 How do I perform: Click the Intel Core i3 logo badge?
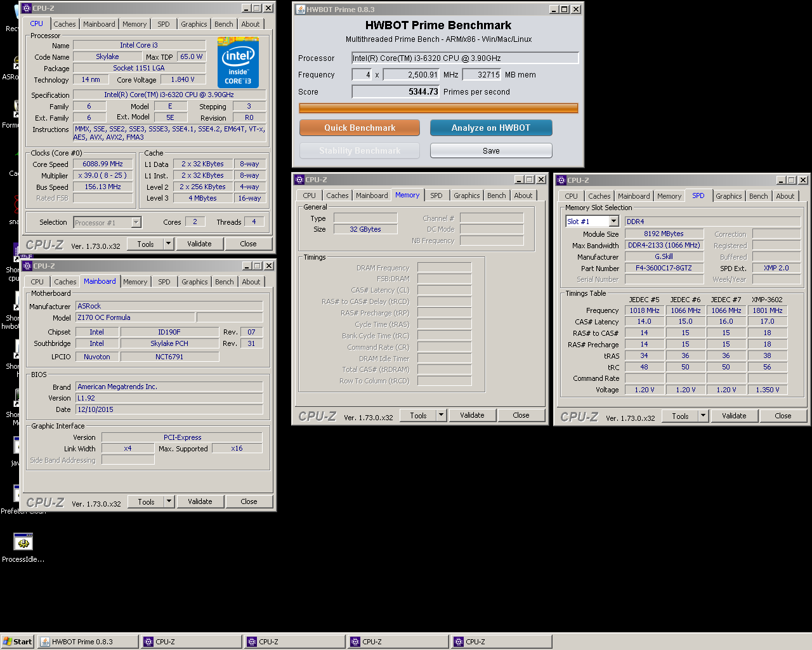[x=238, y=62]
